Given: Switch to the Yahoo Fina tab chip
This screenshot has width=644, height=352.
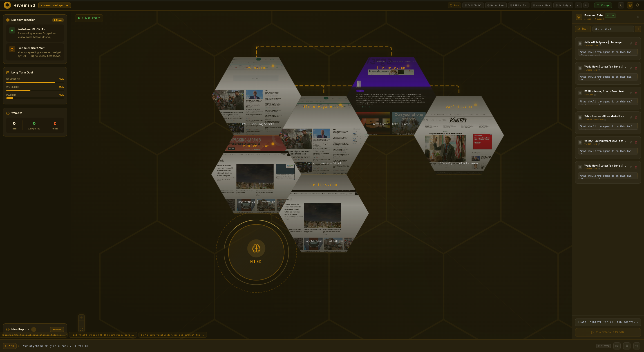Looking at the screenshot, I should click(541, 5).
